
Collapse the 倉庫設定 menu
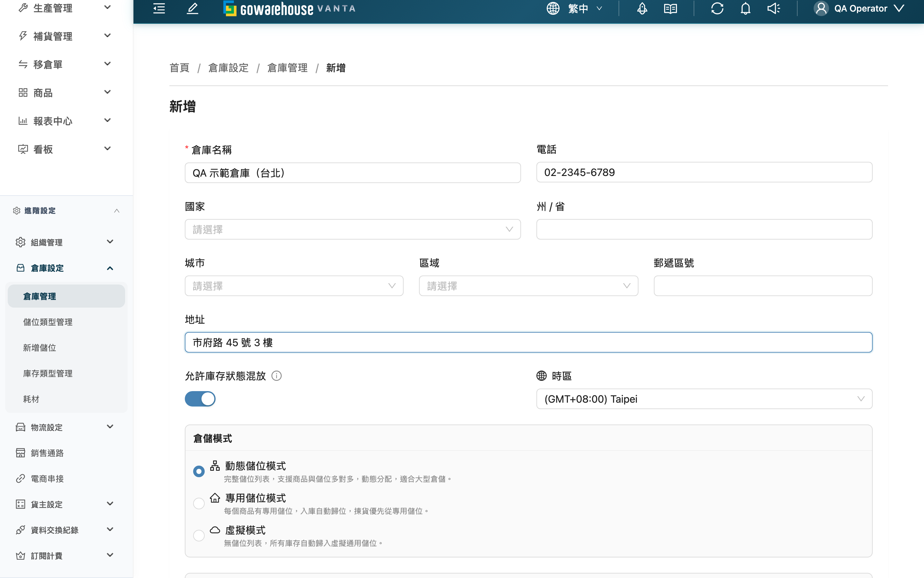click(x=110, y=268)
